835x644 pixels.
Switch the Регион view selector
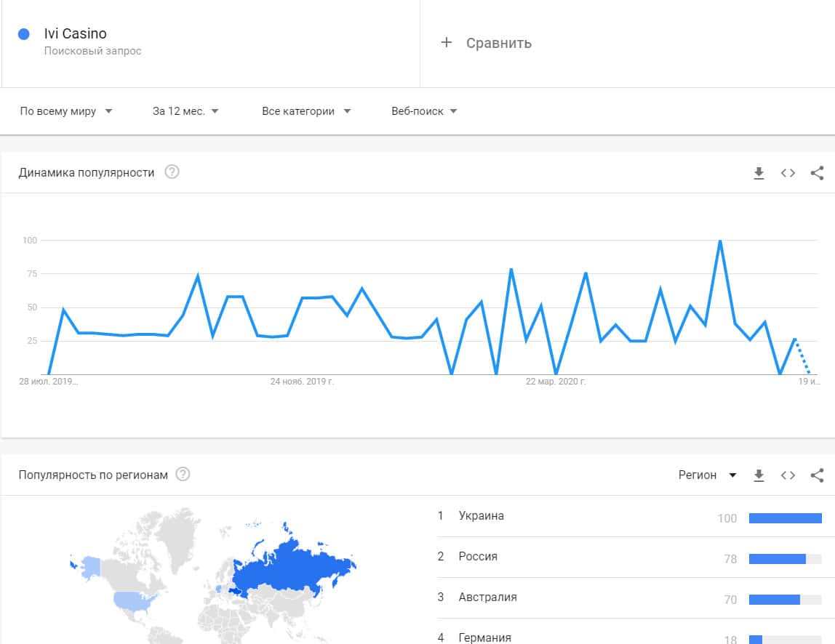click(x=707, y=475)
